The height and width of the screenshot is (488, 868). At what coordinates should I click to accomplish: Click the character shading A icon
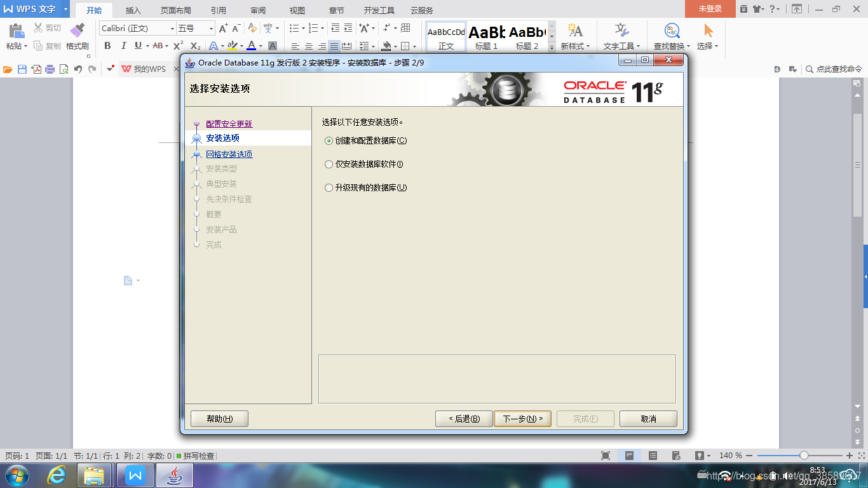(272, 46)
